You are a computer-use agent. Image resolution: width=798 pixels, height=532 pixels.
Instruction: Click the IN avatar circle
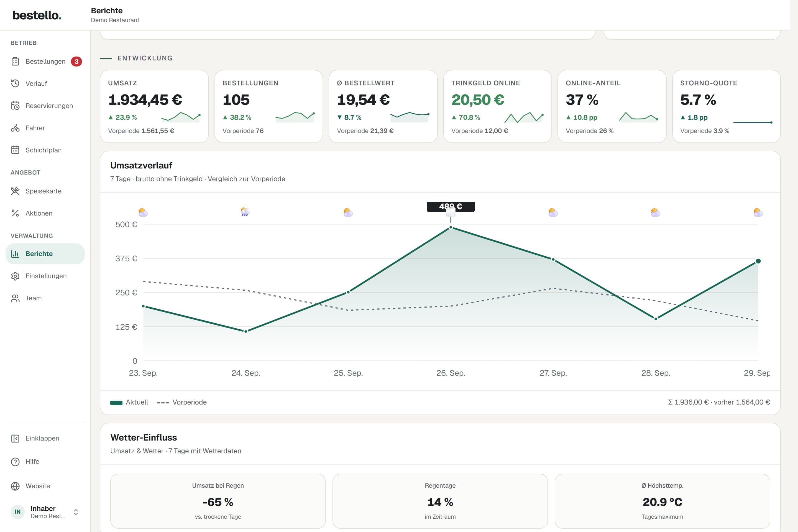point(18,512)
